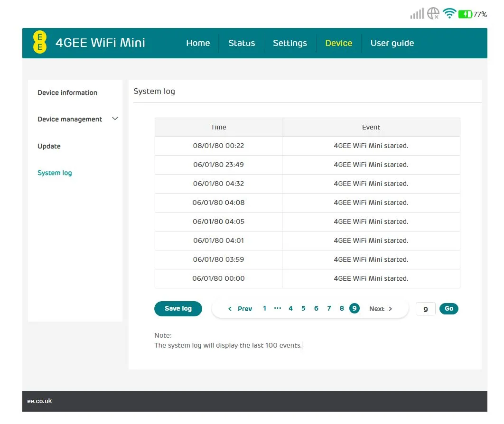Click the page number input field
Viewport: 504px width, 424px height.
[425, 308]
